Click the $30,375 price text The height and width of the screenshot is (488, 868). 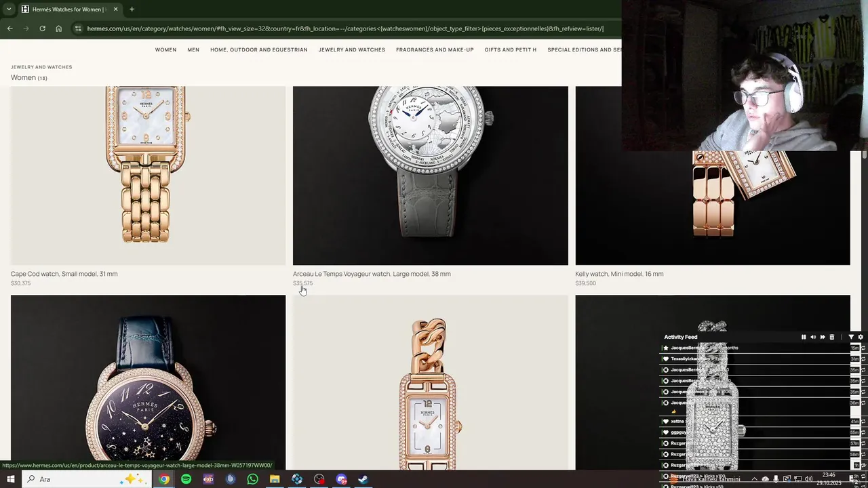tap(20, 283)
